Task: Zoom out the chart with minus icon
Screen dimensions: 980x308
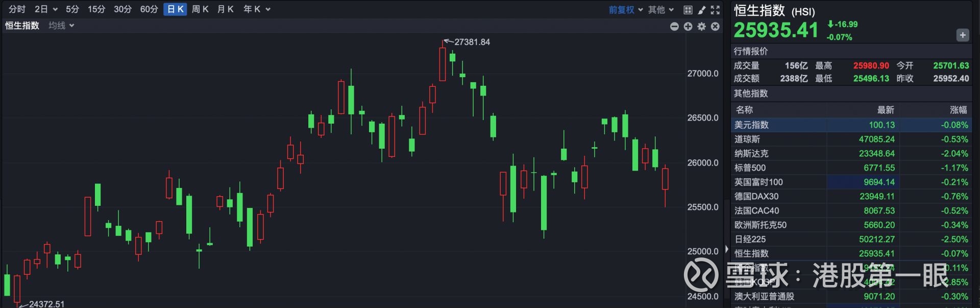Action: tap(674, 26)
